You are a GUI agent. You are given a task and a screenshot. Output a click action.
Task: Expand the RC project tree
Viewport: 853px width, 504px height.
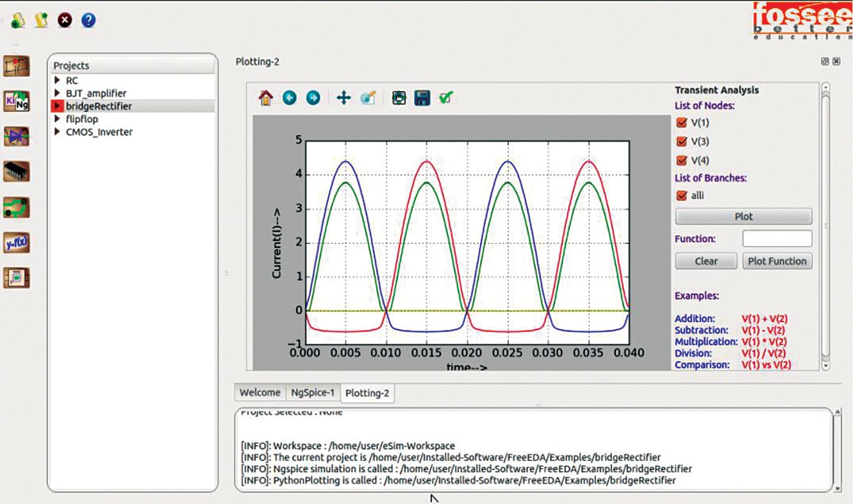(x=57, y=81)
